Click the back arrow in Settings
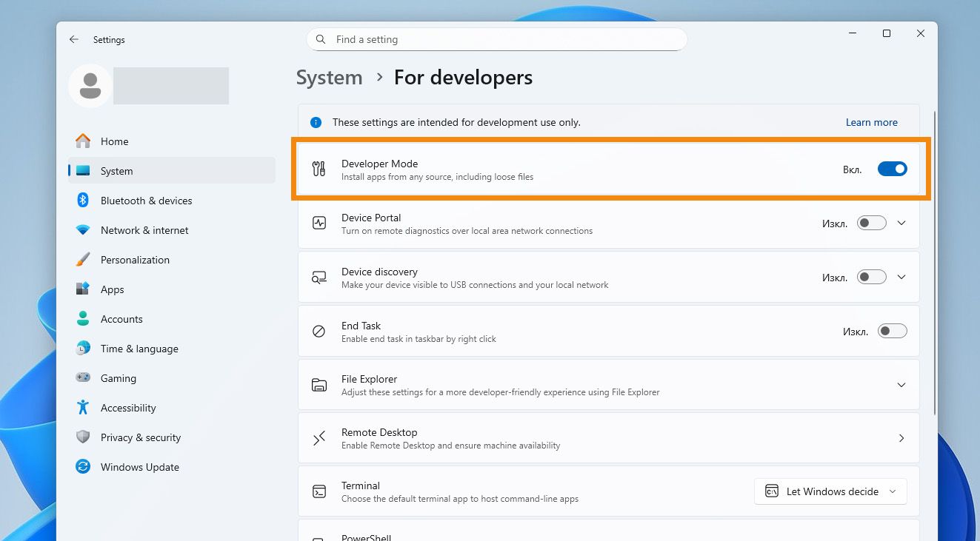Image resolution: width=980 pixels, height=541 pixels. [74, 39]
